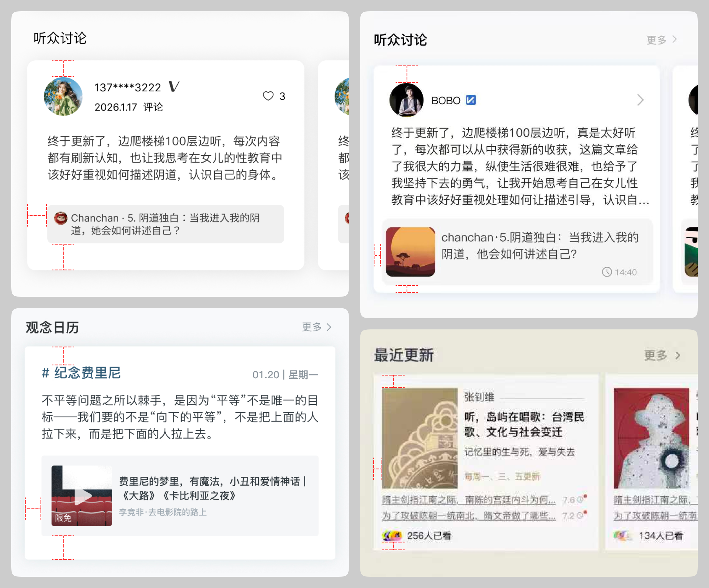Click the blue verified badge next to BOBO

point(471,100)
